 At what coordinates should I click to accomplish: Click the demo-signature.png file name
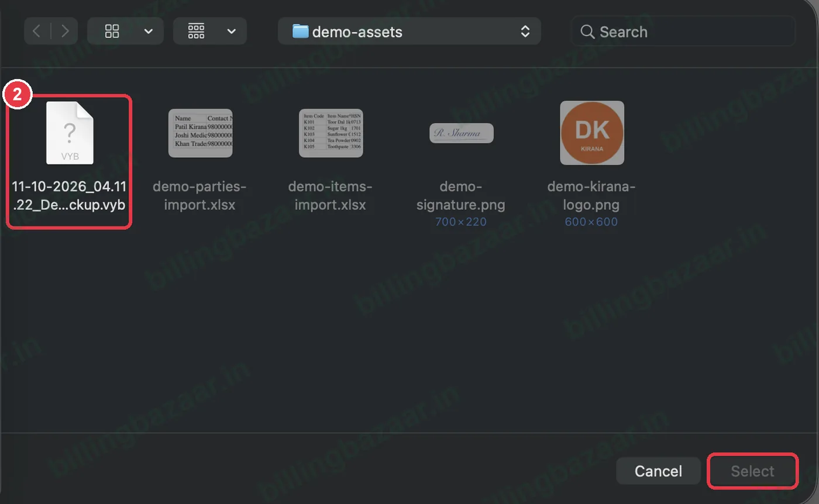(x=461, y=196)
